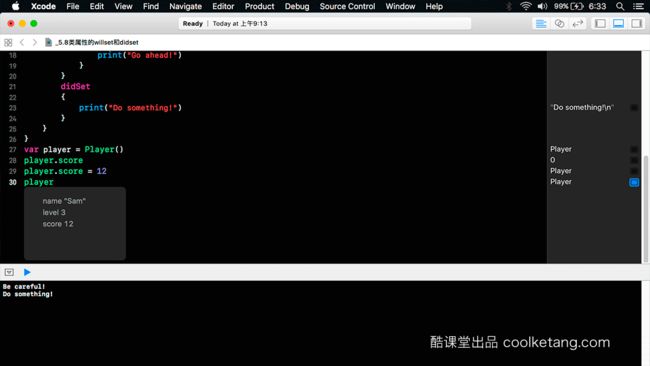Screen dimensions: 650x366
Task: Toggle the navigator panel
Action: 600,24
